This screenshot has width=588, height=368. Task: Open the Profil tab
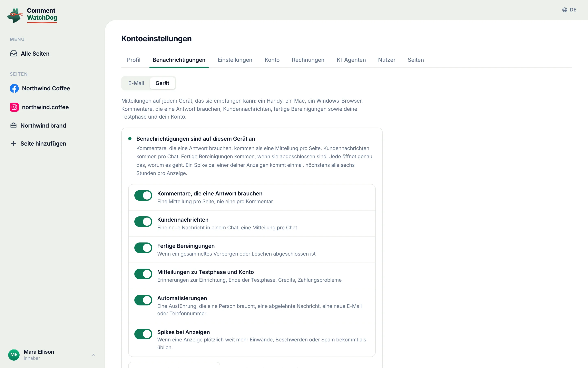(134, 60)
